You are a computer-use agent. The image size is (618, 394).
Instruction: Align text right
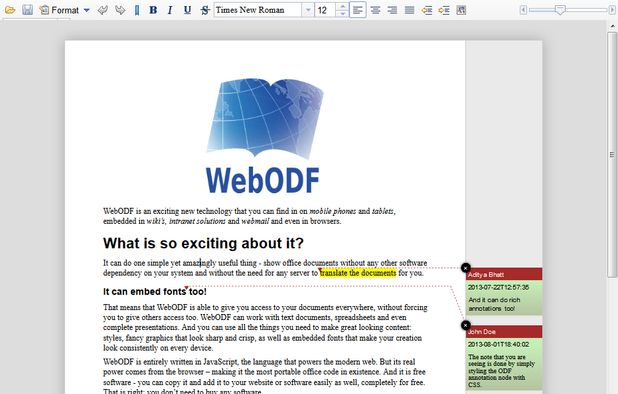coord(392,10)
